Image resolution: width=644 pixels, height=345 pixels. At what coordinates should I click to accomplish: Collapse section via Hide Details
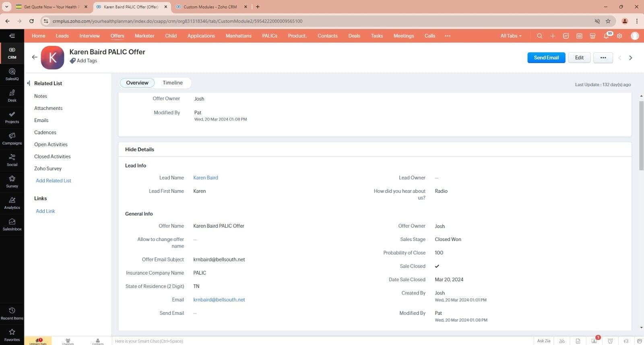tap(139, 149)
